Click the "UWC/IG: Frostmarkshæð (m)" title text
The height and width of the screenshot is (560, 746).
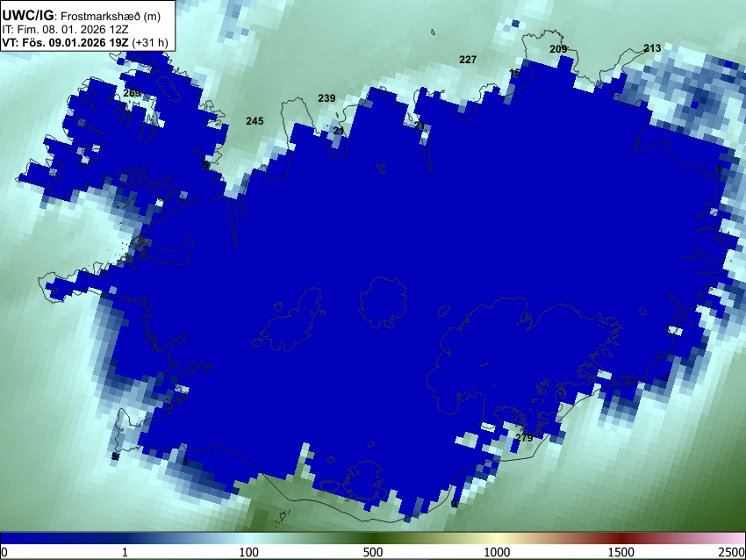click(82, 16)
